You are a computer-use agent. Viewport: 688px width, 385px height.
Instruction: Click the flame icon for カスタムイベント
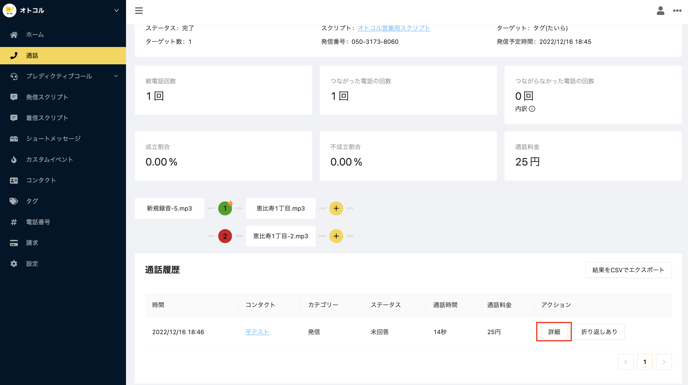coord(14,160)
